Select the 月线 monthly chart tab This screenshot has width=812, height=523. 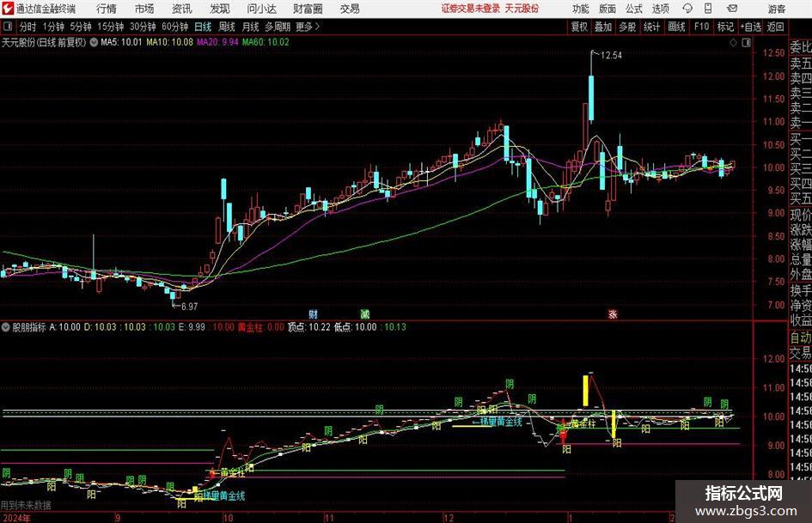point(250,27)
